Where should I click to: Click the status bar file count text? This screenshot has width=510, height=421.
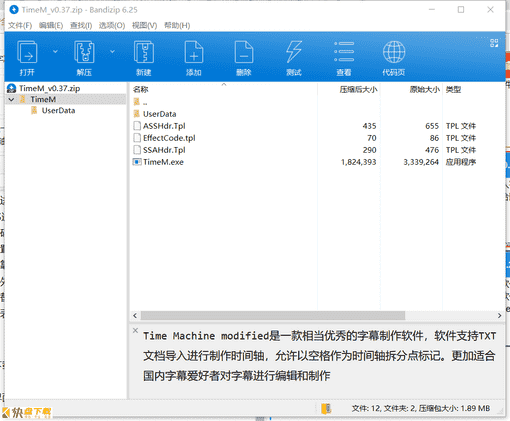(421, 408)
